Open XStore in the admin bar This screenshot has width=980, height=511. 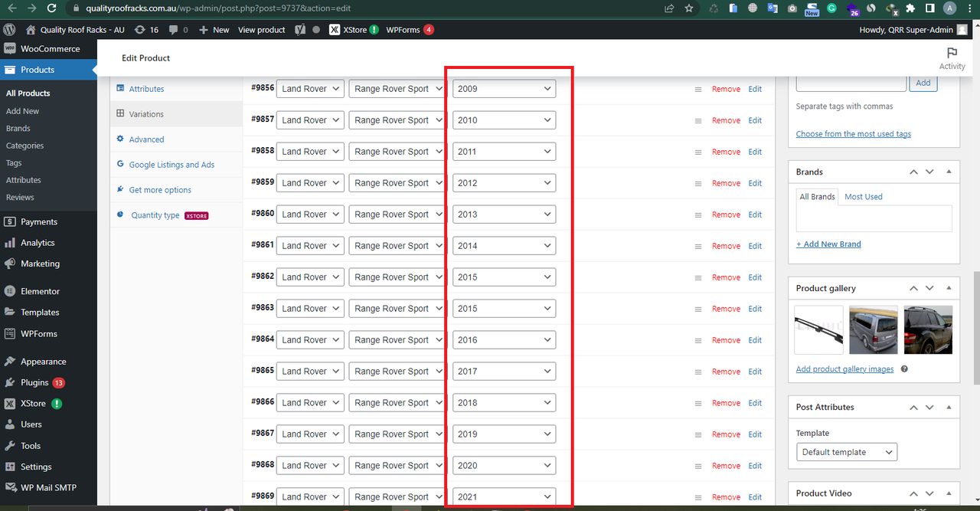[354, 30]
